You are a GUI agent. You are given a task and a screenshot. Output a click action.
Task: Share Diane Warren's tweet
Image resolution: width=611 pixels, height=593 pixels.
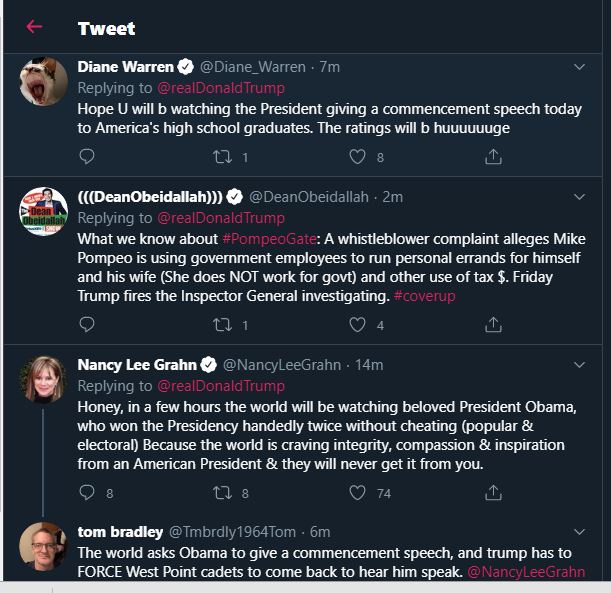[x=493, y=157]
